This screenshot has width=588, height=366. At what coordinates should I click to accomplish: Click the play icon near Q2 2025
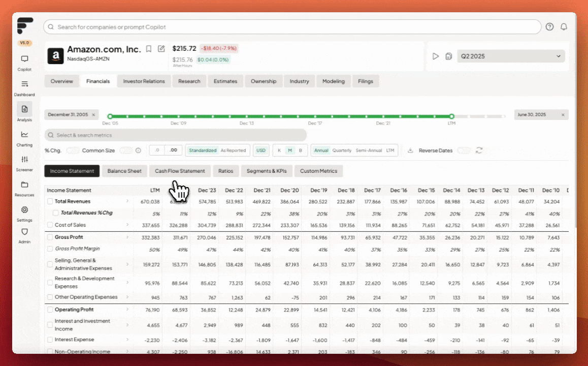(435, 56)
